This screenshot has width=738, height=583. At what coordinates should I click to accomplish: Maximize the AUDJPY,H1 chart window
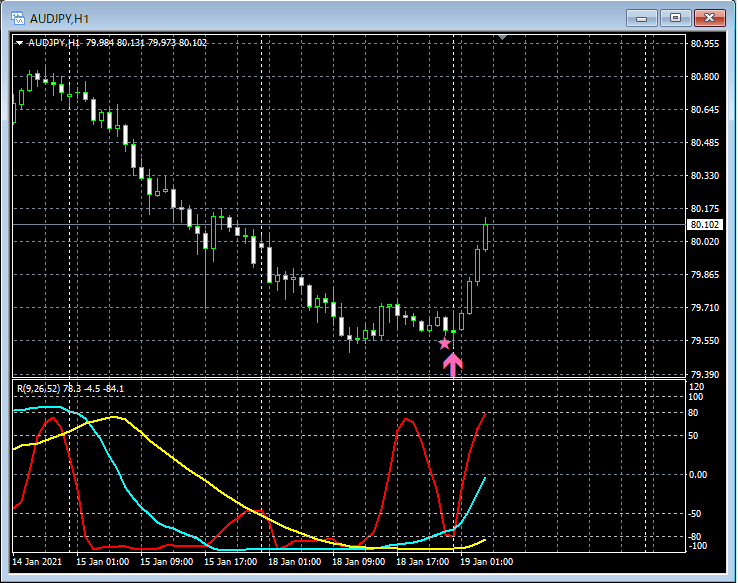point(675,18)
